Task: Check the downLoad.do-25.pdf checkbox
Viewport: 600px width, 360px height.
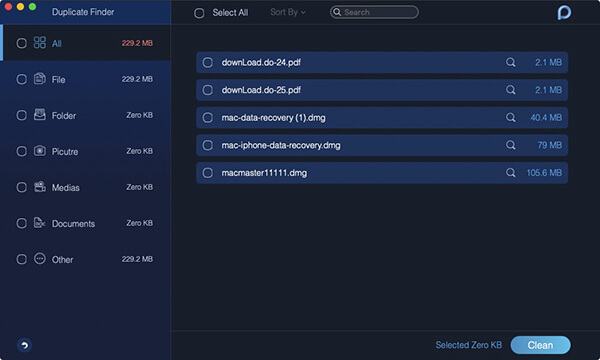Action: click(x=208, y=90)
